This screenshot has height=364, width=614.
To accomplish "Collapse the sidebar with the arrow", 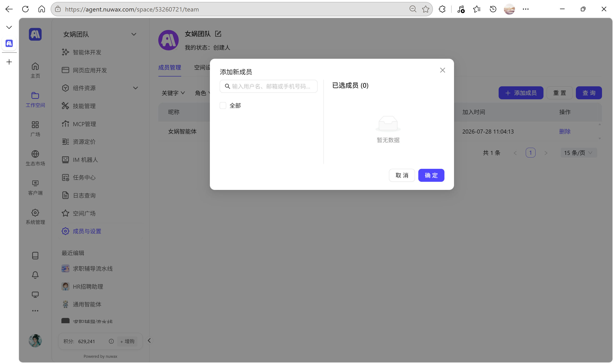I will click(x=149, y=341).
